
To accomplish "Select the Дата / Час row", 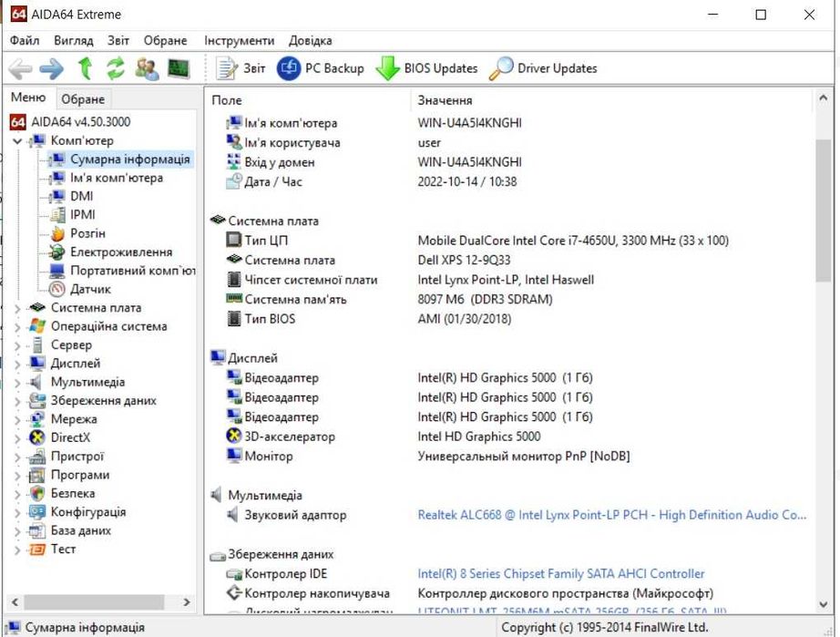I will pos(509,182).
